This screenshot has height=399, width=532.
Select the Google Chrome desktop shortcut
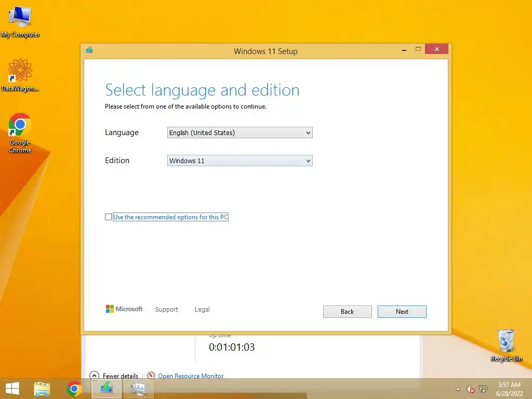20,133
